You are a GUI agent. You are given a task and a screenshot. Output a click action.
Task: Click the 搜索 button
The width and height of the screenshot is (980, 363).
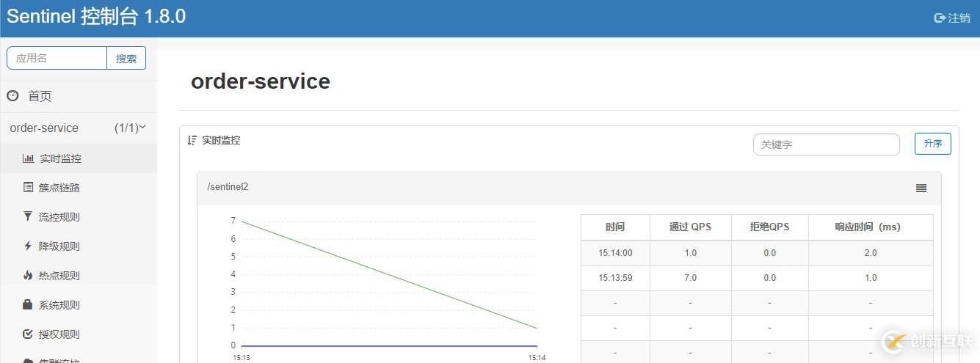click(126, 58)
